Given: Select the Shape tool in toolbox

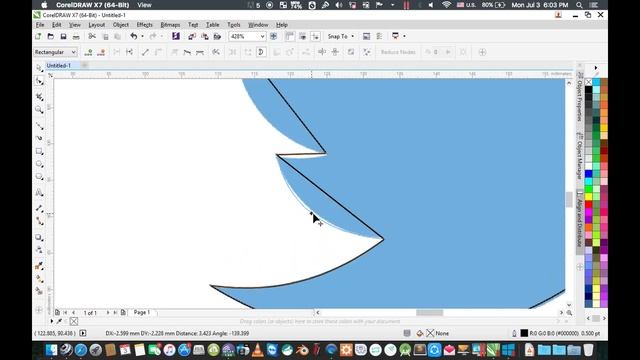Looking at the screenshot, I should coord(39,81).
